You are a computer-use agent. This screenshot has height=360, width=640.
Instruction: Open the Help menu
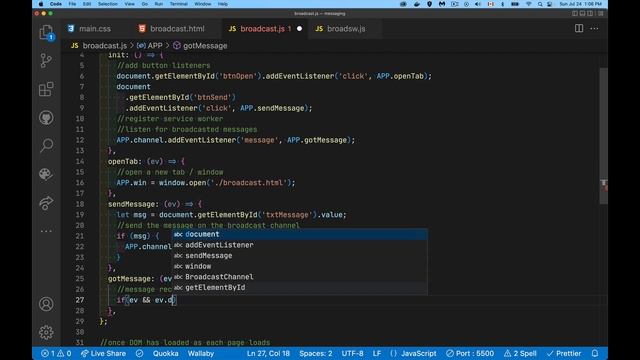222,4
